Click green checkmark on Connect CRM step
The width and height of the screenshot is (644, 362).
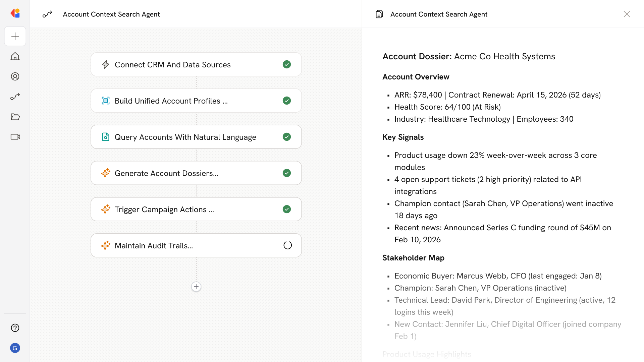pos(287,64)
